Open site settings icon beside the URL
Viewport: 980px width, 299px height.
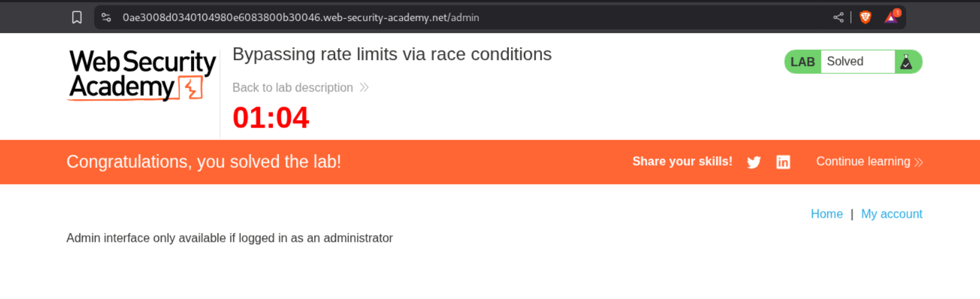tap(106, 17)
